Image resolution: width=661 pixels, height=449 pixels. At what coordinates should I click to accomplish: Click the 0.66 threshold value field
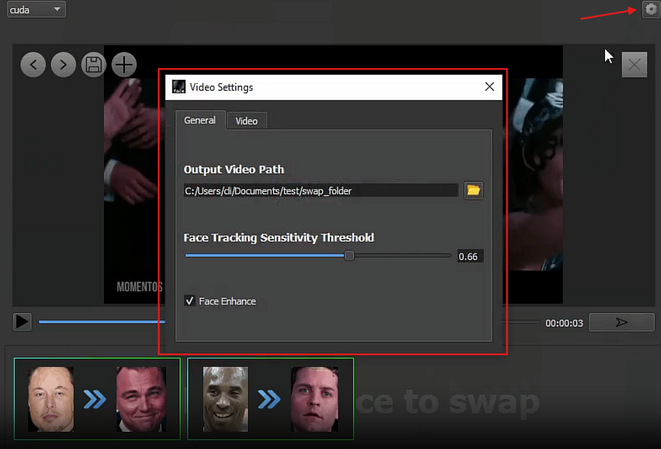tap(470, 256)
